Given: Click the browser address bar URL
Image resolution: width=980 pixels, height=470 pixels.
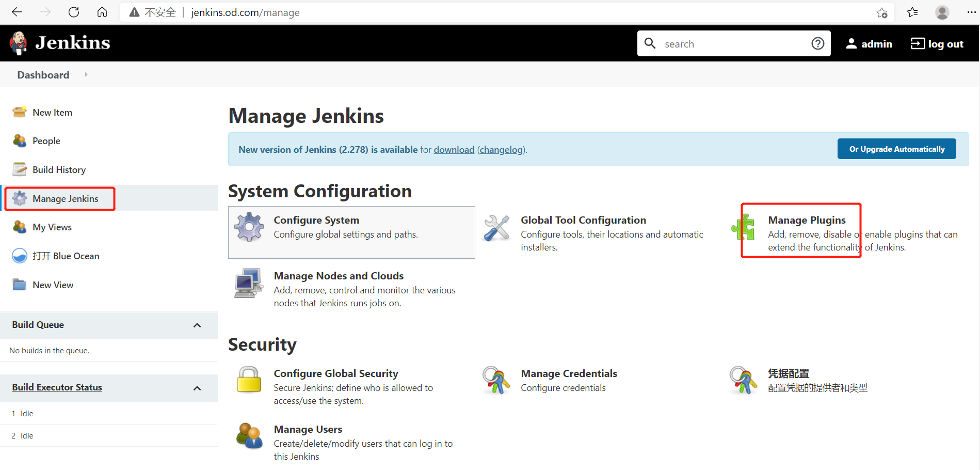Looking at the screenshot, I should tap(245, 12).
